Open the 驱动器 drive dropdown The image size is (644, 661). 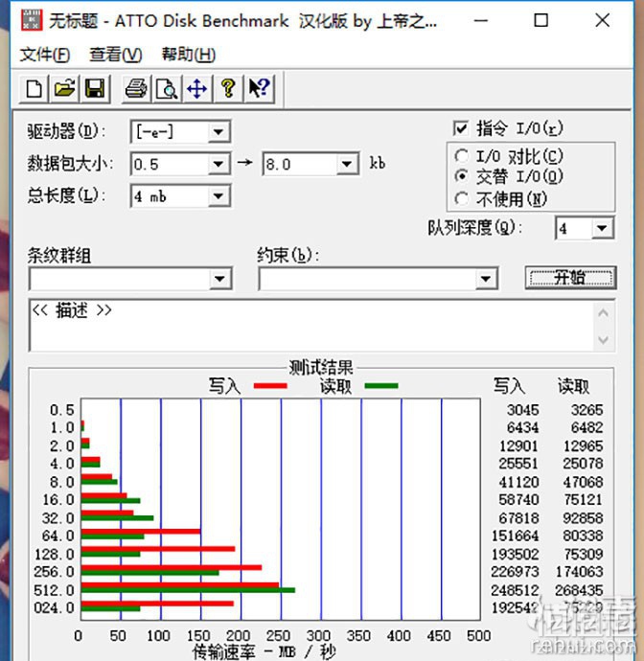point(218,132)
